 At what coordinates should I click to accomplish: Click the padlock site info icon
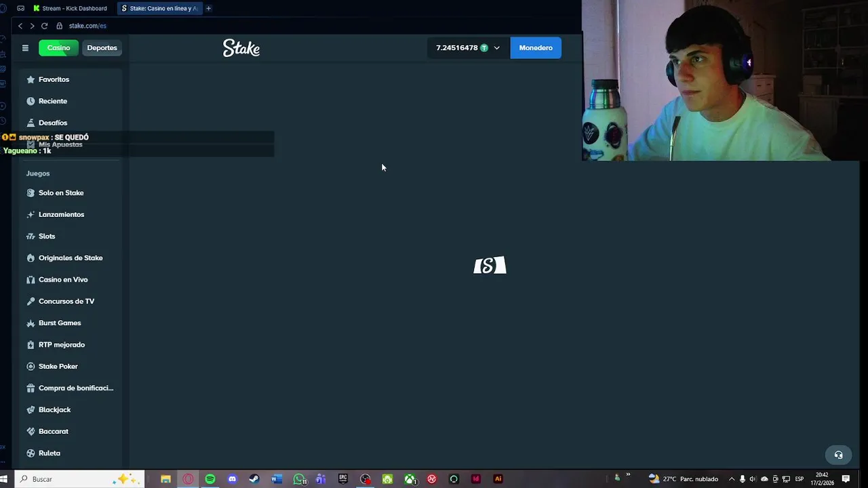(x=59, y=26)
